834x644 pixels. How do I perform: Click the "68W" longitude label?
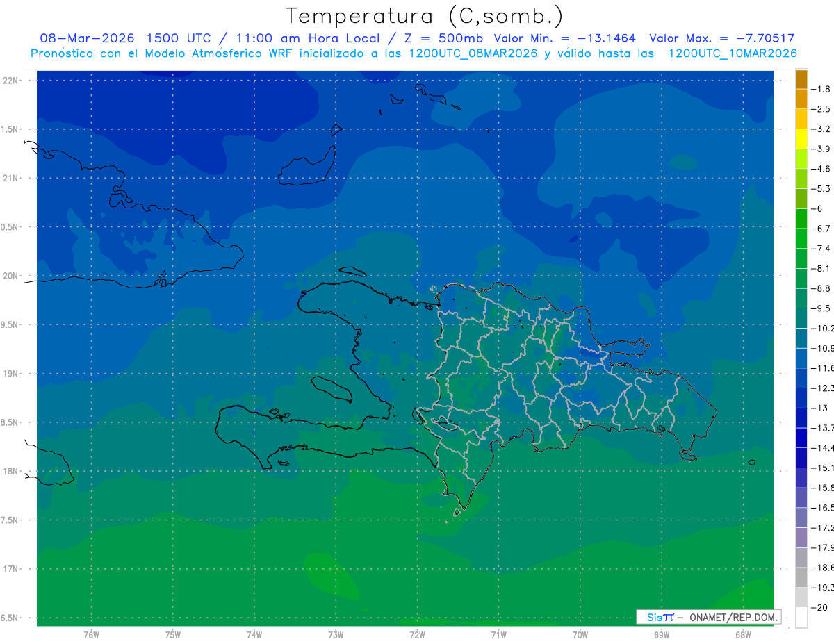[x=743, y=635]
